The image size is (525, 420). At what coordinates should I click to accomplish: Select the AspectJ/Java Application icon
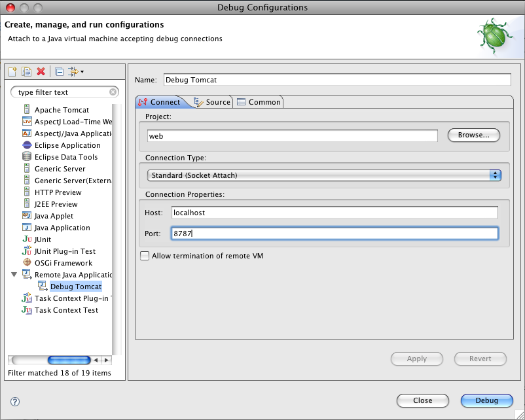[x=27, y=133]
